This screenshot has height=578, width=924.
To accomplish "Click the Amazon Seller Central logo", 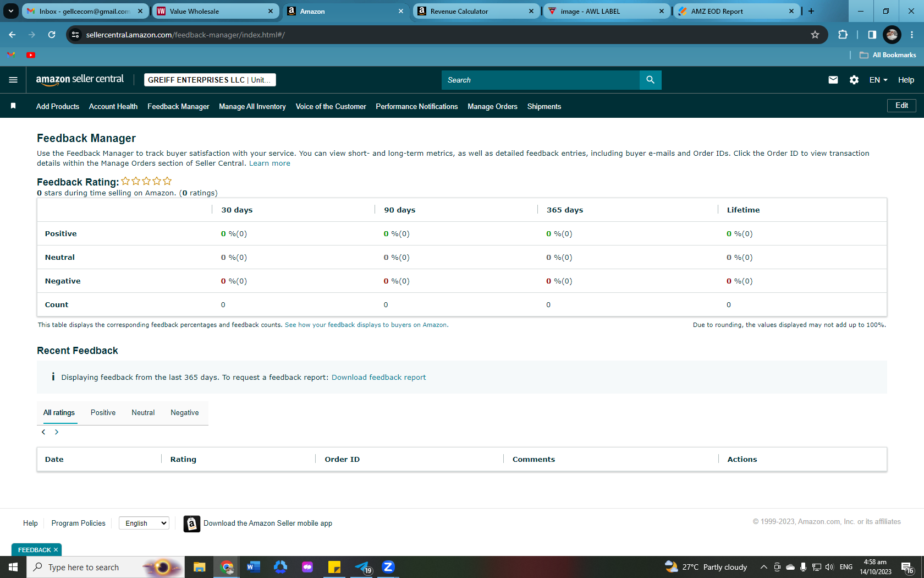I will pos(80,80).
